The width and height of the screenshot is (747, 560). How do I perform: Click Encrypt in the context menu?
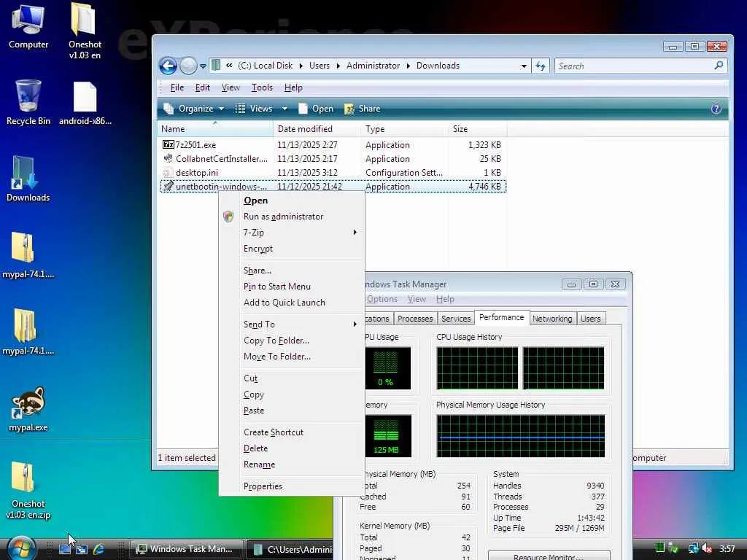[x=292, y=249]
